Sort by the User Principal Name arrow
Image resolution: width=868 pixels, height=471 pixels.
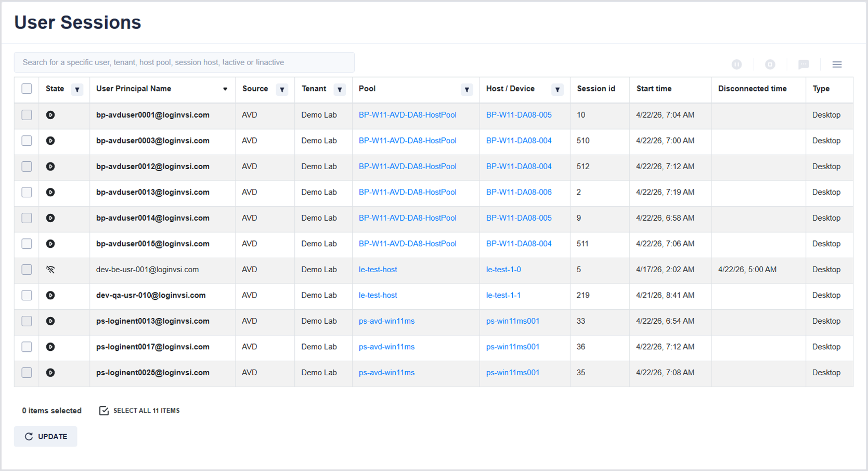(x=225, y=89)
